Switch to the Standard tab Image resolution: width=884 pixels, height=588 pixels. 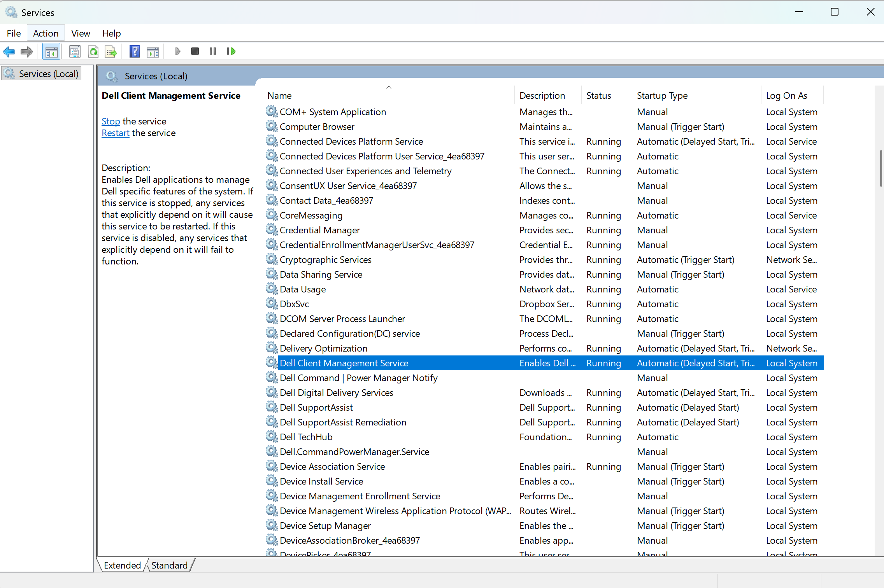tap(169, 565)
